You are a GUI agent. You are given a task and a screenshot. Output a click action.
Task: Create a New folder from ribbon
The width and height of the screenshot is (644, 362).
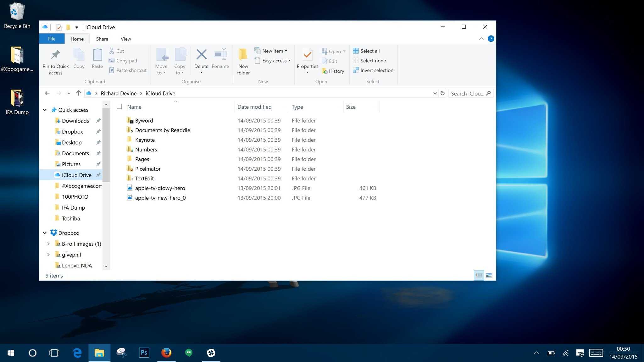243,62
